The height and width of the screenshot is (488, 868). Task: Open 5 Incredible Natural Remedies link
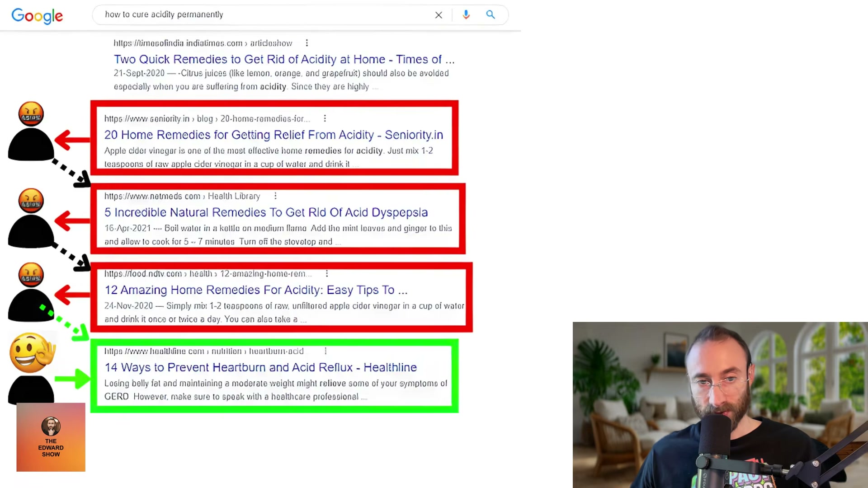click(x=266, y=212)
